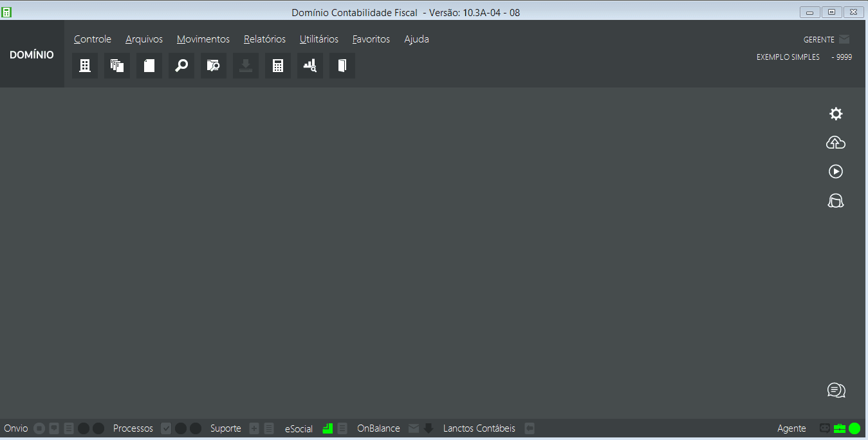Click the GERENTE mail envelope
868x440 pixels.
pyautogui.click(x=844, y=39)
